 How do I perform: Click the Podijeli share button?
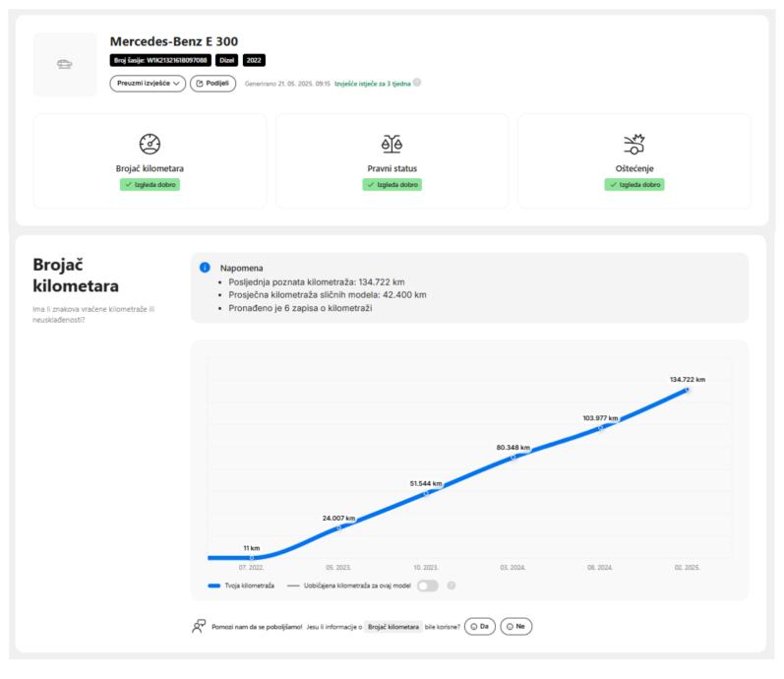(213, 84)
